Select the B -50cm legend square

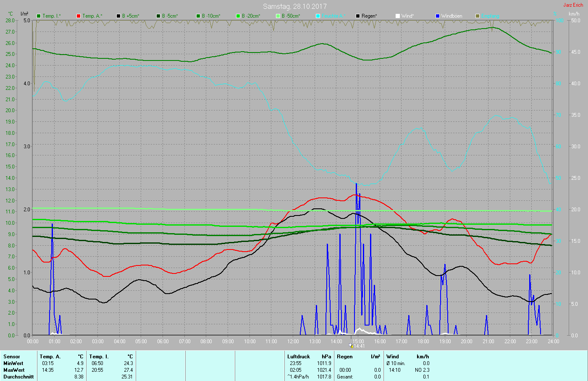(278, 16)
